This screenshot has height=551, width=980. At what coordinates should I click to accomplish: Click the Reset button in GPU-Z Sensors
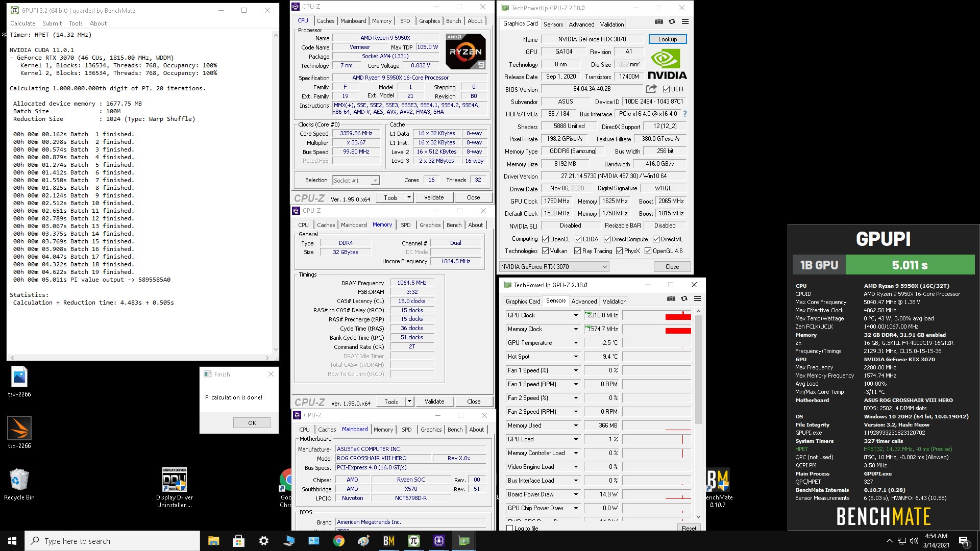point(689,528)
